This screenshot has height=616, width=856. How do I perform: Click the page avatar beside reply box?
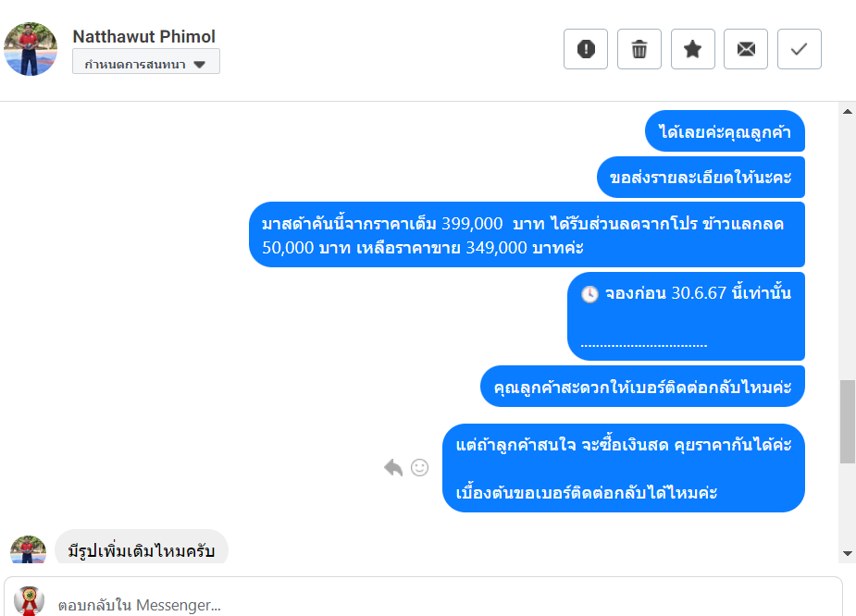(29, 600)
